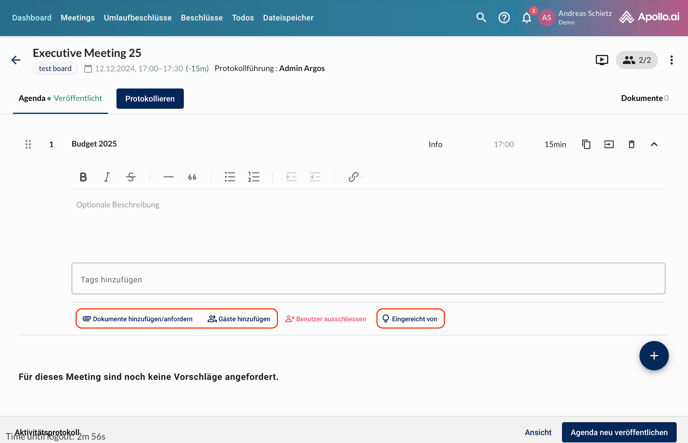Toggle strikethrough formatting in editor
The image size is (688, 443).
pyautogui.click(x=131, y=177)
